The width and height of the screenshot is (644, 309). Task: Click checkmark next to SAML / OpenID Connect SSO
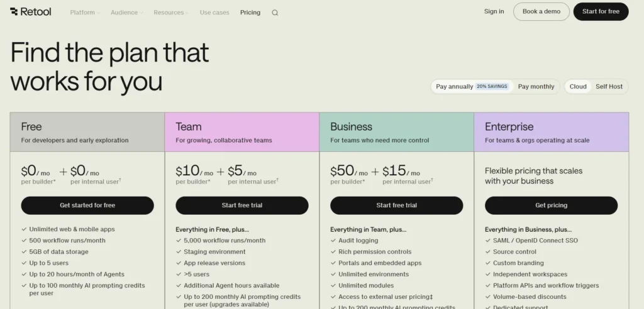tap(488, 241)
